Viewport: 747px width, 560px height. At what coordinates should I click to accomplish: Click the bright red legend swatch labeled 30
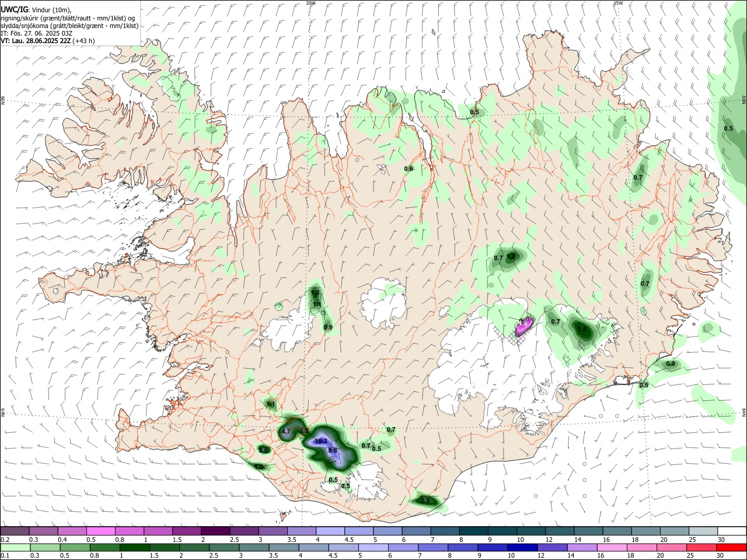click(731, 547)
